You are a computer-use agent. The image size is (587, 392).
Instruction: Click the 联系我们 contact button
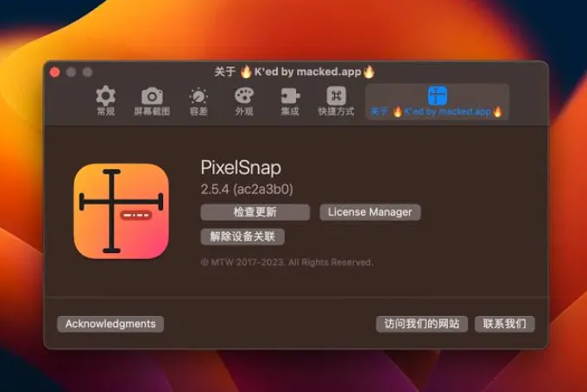505,324
